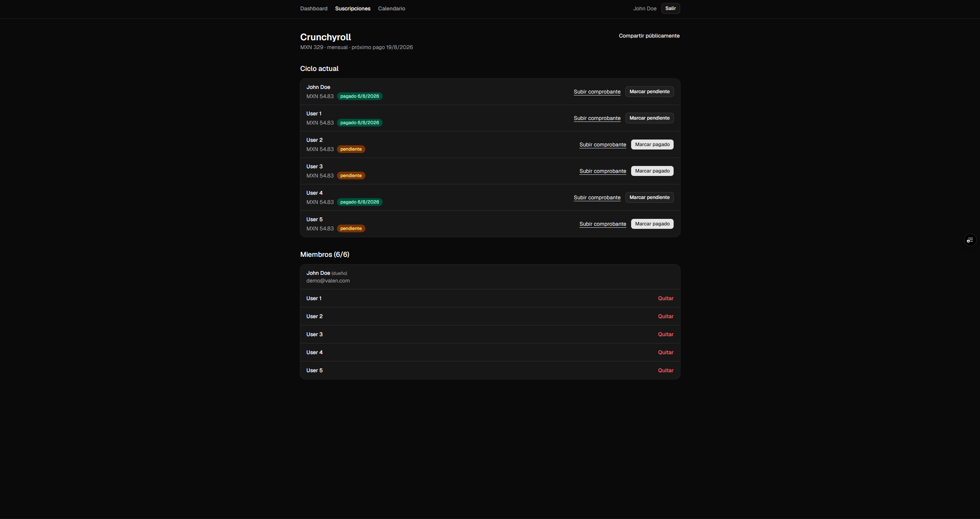Click 'User 4' name in Ciclo actual list
980x519 pixels.
314,193
